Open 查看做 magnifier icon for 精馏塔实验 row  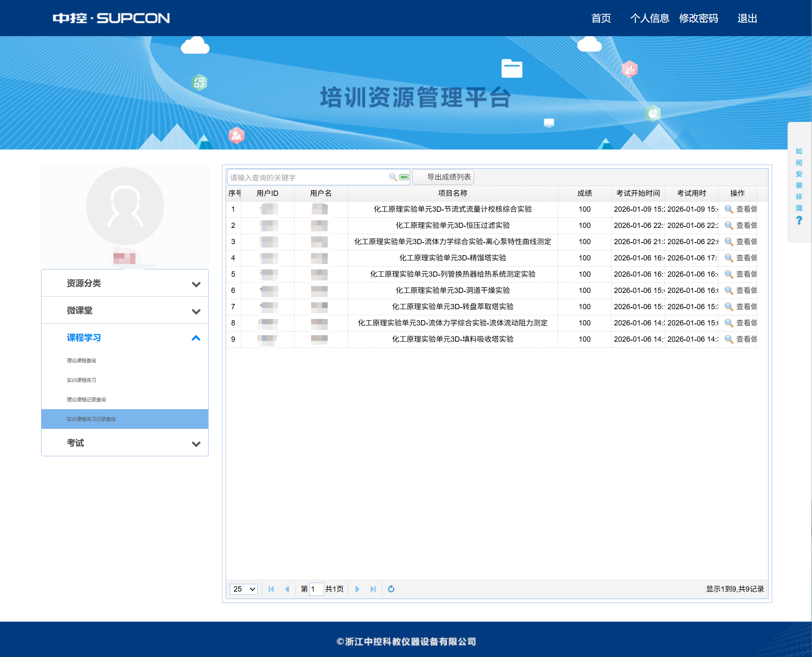point(729,258)
